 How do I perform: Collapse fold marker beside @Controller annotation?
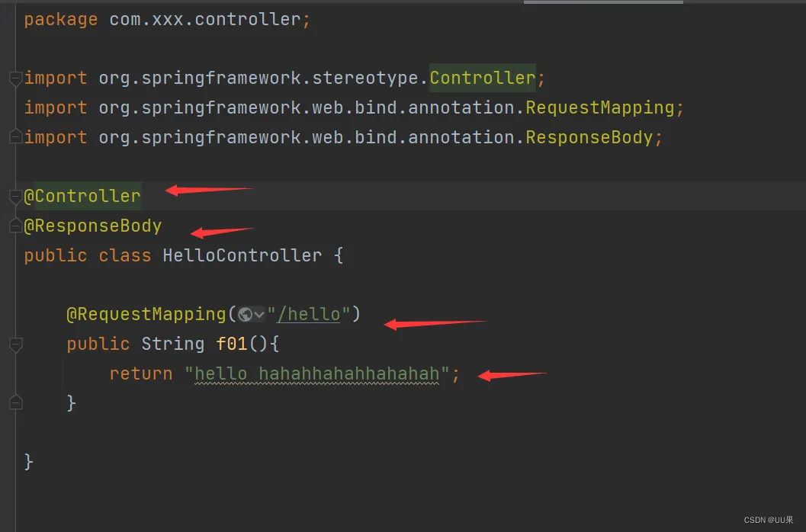tap(14, 197)
